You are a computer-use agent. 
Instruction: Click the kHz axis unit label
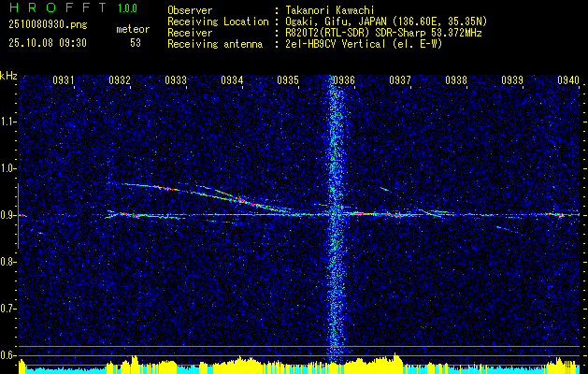8,76
